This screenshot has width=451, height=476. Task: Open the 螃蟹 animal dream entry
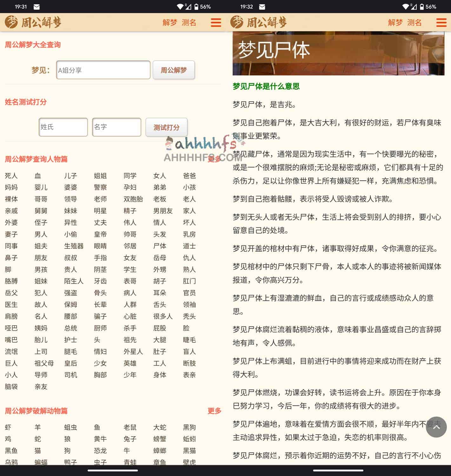click(160, 440)
